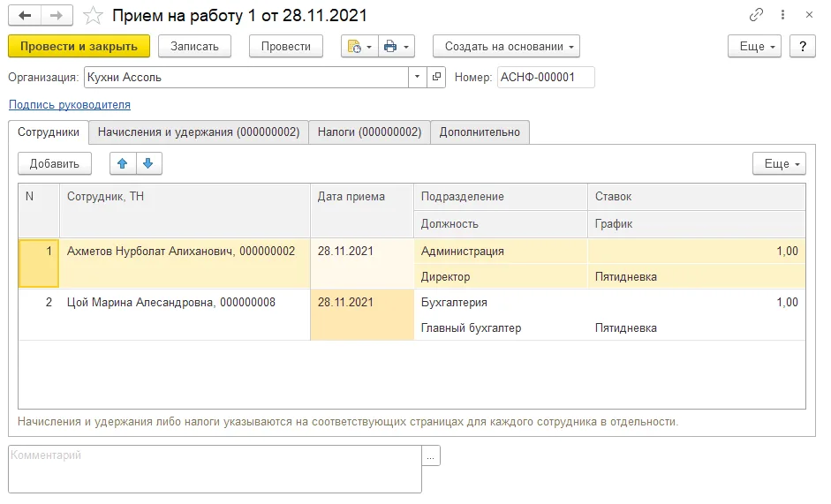The image size is (831, 504).
Task: Click the 'Главный бухгалтер' position cell
Action: coord(501,327)
